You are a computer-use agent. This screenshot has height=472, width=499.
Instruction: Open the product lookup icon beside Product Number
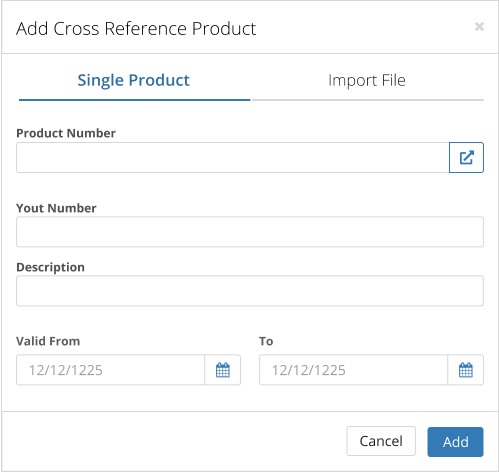[x=466, y=157]
